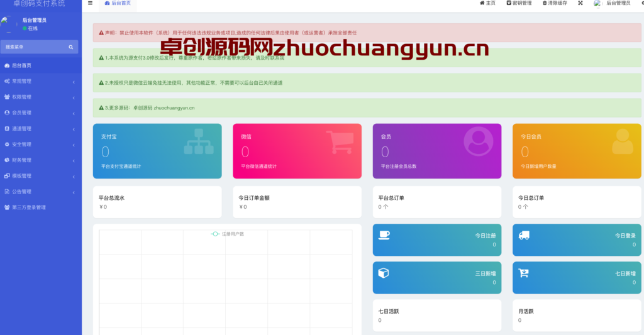Expand the 常规管理 chevron
Viewport: 644px width, 335px height.
tap(74, 82)
